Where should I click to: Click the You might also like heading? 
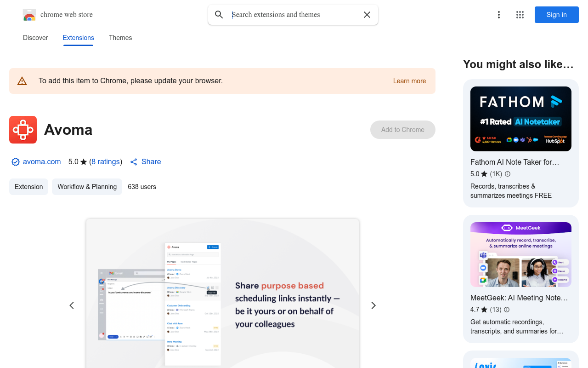pos(518,64)
